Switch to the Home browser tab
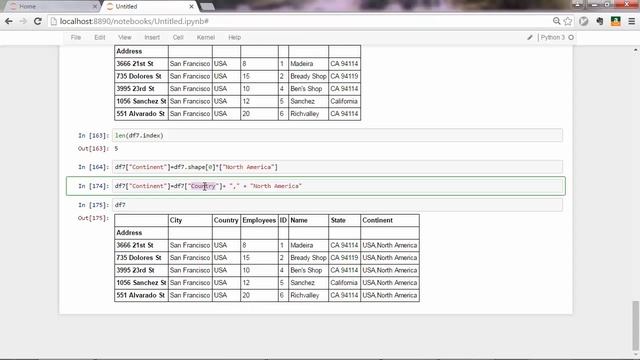 [x=53, y=7]
